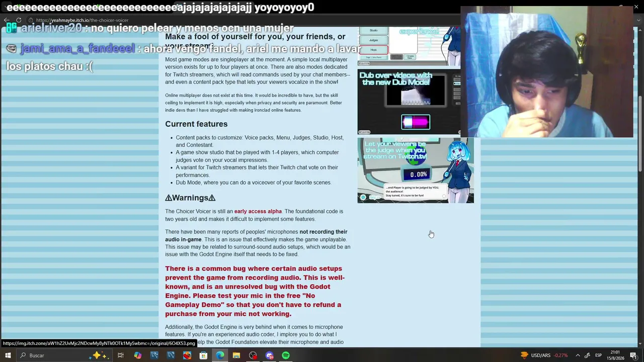Open the OBS Studio taskbar icon
The width and height of the screenshot is (644, 362).
pyautogui.click(x=253, y=355)
